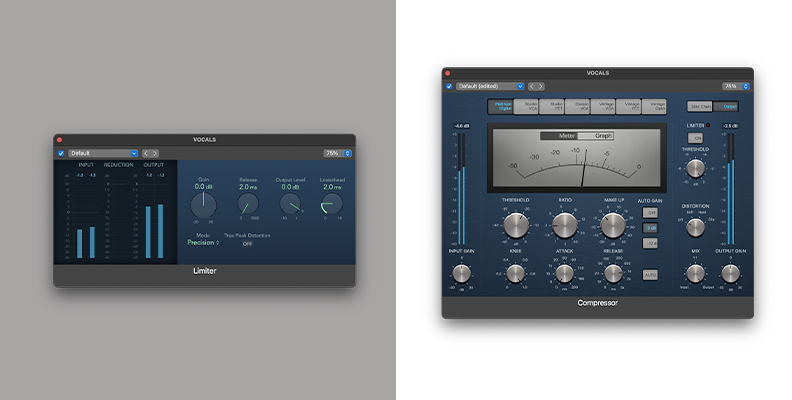
Task: Turn the Threshold knob in Compressor main section
Action: [516, 225]
